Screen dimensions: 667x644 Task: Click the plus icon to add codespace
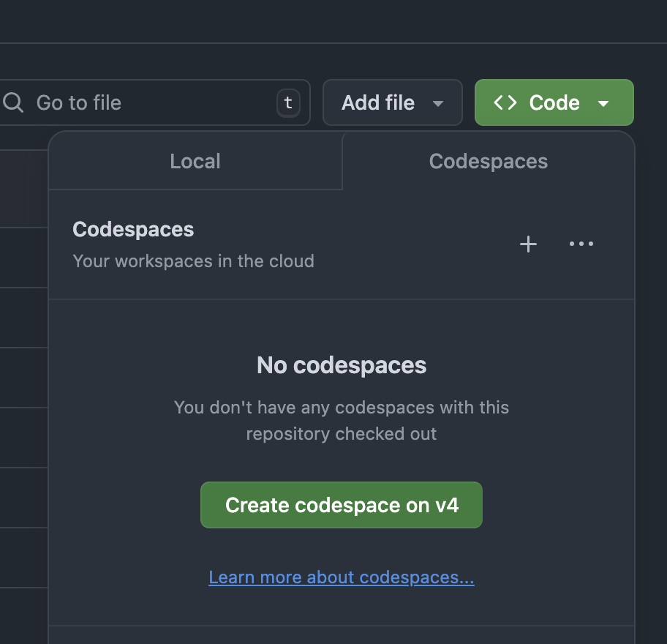click(x=528, y=244)
